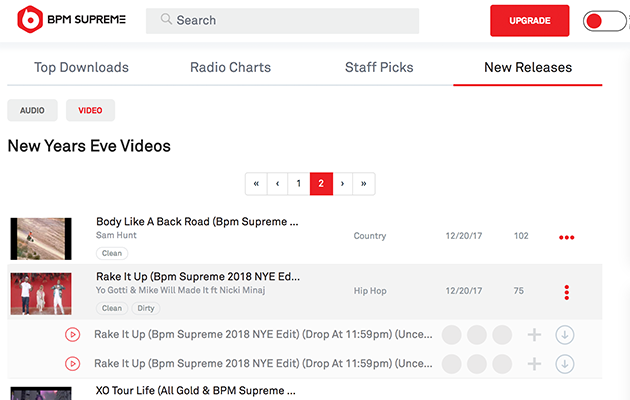The height and width of the screenshot is (400, 630).
Task: Download the first Rake It Up version
Action: (565, 336)
